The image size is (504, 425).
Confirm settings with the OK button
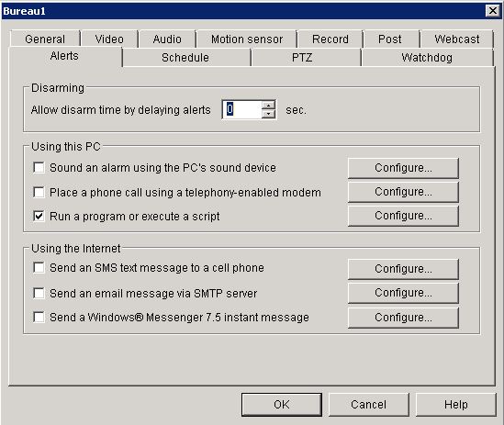tap(282, 405)
